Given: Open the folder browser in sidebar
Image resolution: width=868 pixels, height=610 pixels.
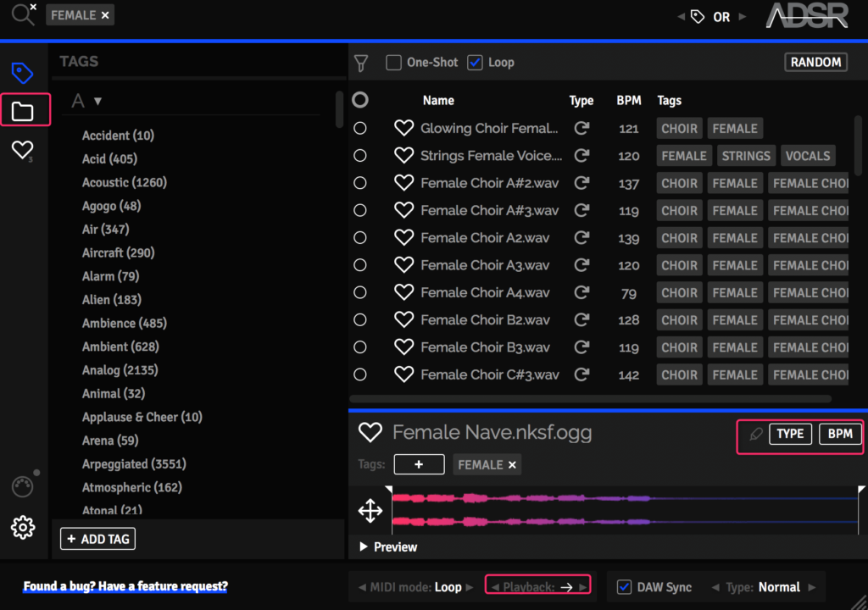Looking at the screenshot, I should coord(23,111).
